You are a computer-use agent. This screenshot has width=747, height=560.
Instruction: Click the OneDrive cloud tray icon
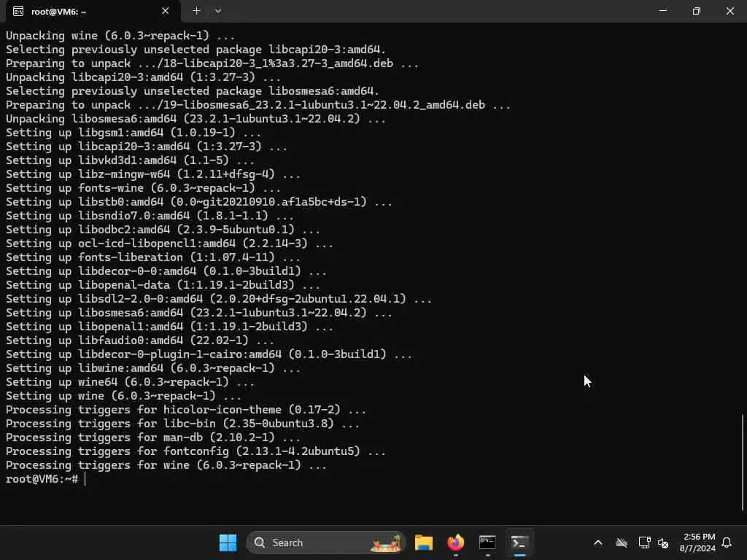pos(622,542)
